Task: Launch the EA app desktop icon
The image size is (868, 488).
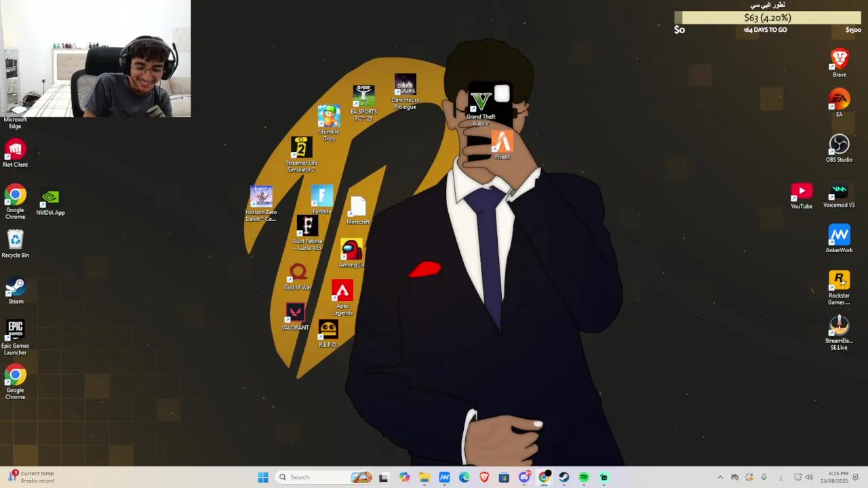Action: [x=840, y=103]
